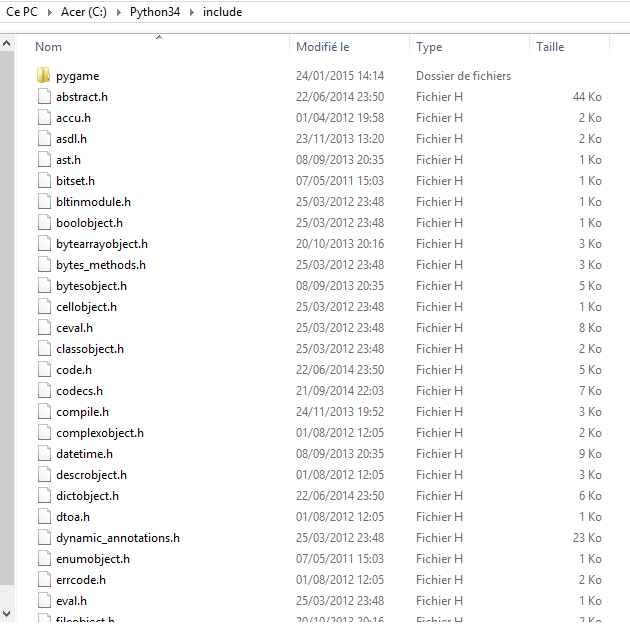Select the codecs.h file icon
630x629 pixels.
pos(43,391)
